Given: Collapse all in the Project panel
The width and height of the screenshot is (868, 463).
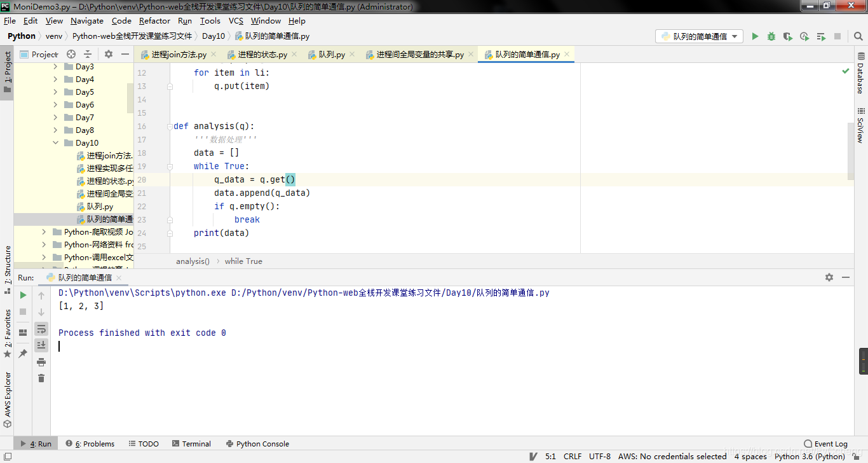Looking at the screenshot, I should [88, 54].
